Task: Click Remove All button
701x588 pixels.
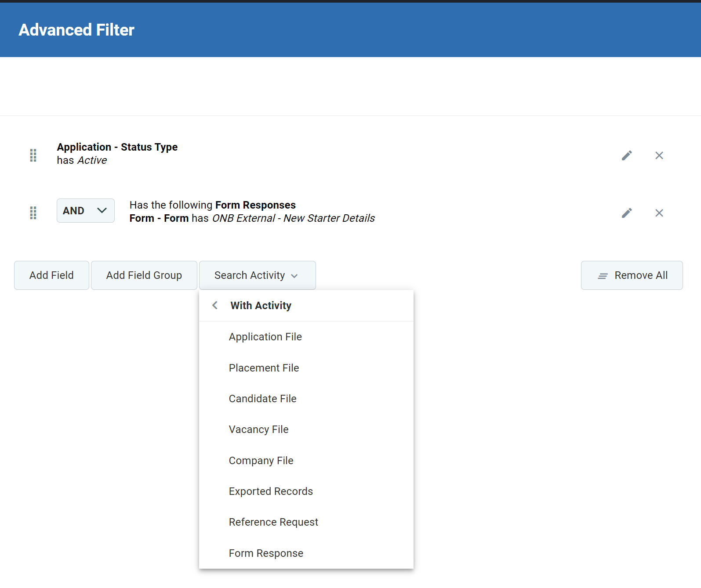Action: (632, 275)
